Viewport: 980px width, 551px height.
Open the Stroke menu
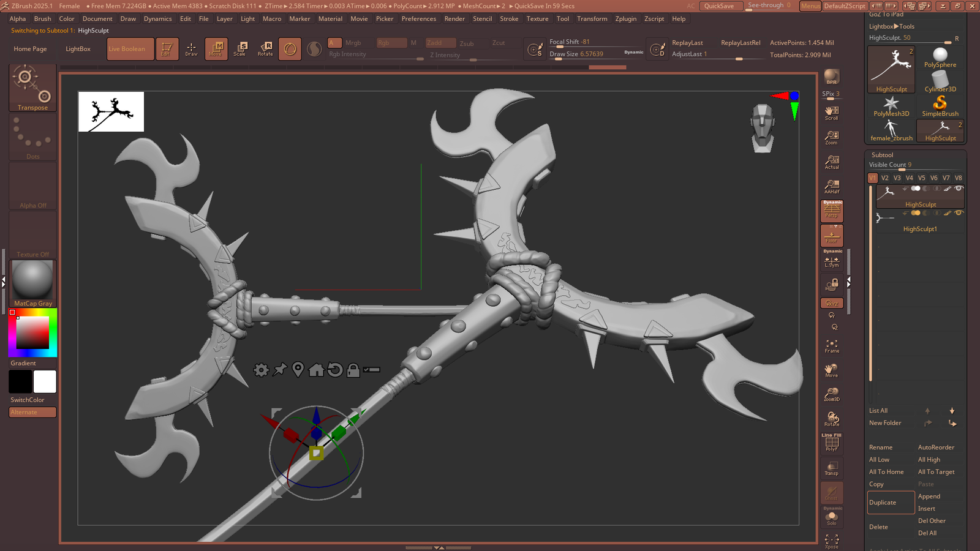pos(508,19)
